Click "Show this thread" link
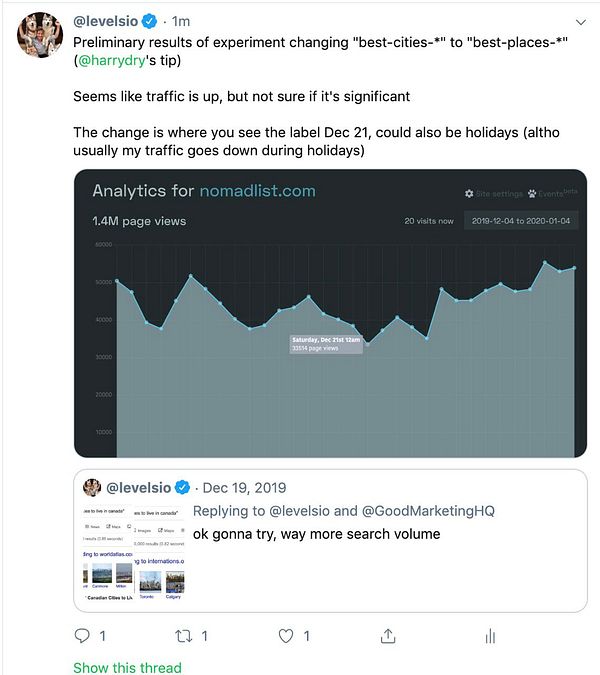Viewport: 600px width, 675px height. pos(127,667)
